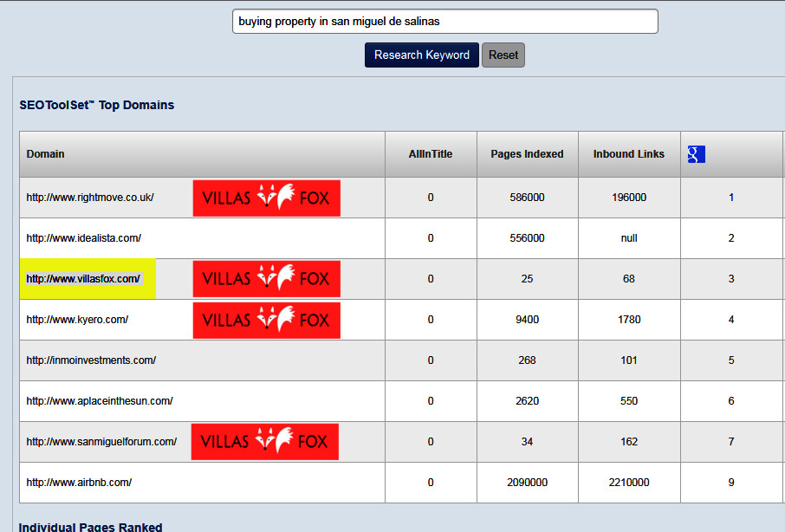Select pages indexed value 34
The image size is (785, 532).
pyautogui.click(x=527, y=442)
